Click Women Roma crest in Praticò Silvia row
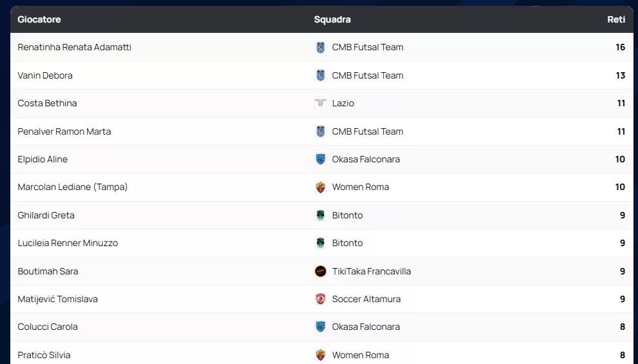This screenshot has height=364, width=638. 321,355
